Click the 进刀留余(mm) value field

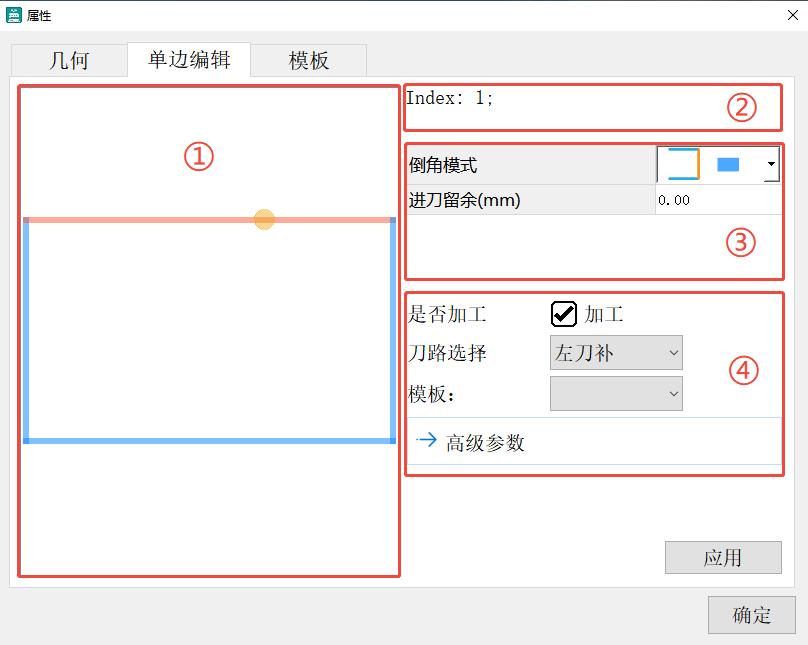[x=716, y=200]
